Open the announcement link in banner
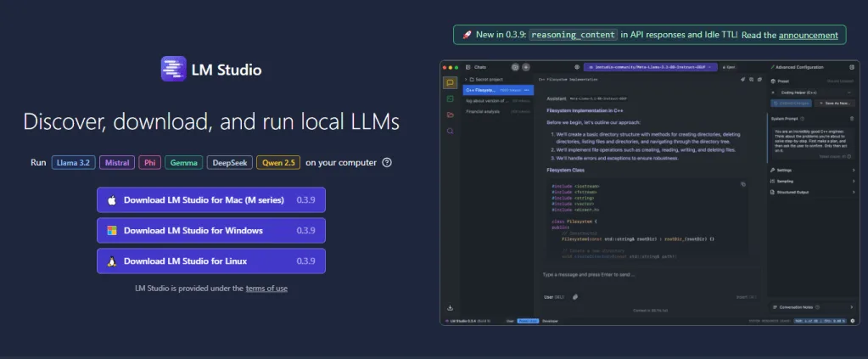The width and height of the screenshot is (868, 359). 809,35
